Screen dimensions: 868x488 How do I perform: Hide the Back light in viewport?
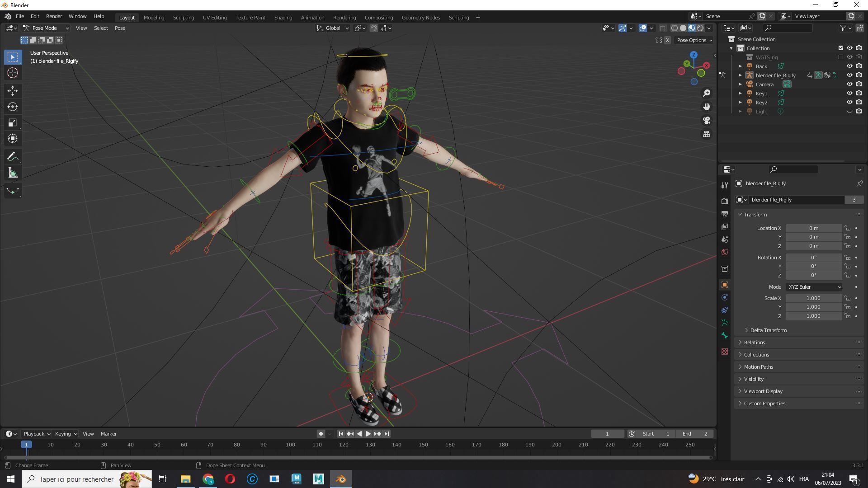849,66
